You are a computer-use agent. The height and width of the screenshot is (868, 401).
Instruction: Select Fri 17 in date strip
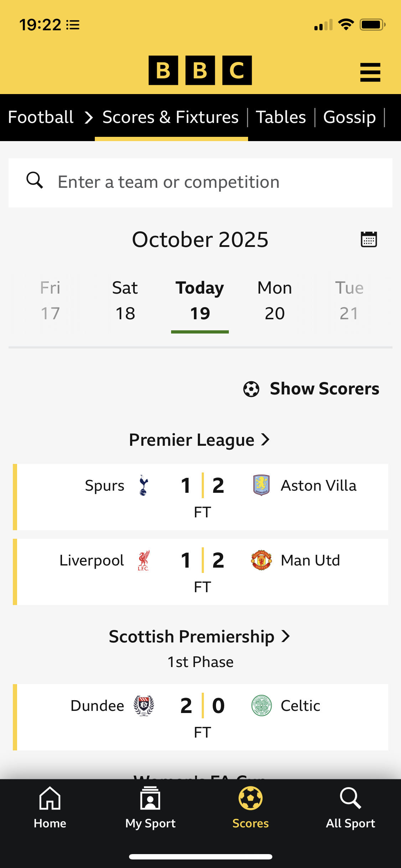pos(50,301)
